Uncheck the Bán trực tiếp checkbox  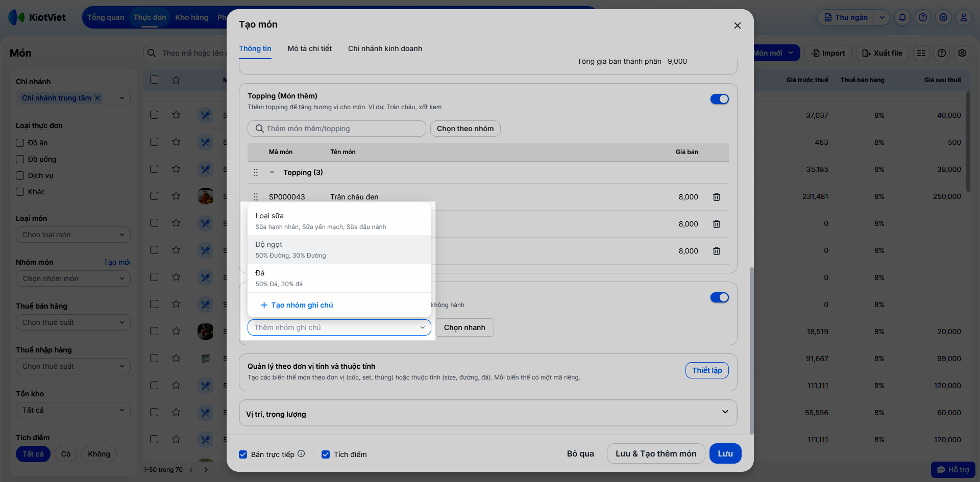pos(243,454)
